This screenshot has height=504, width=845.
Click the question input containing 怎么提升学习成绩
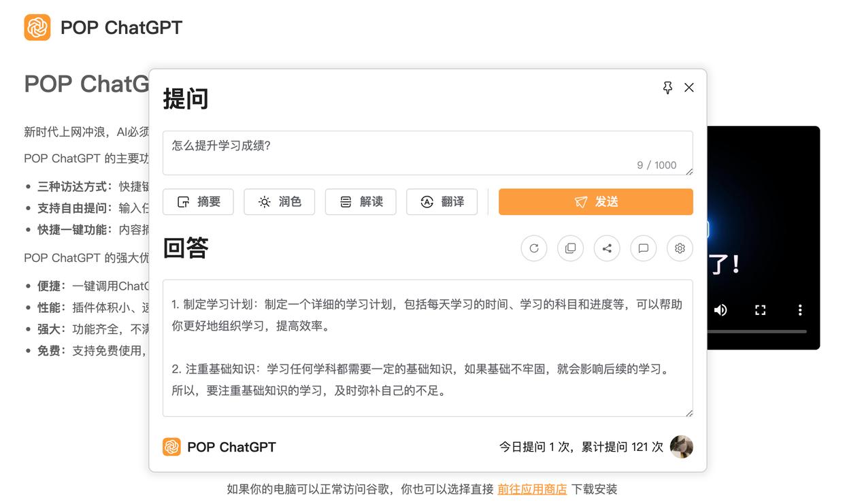pyautogui.click(x=428, y=153)
